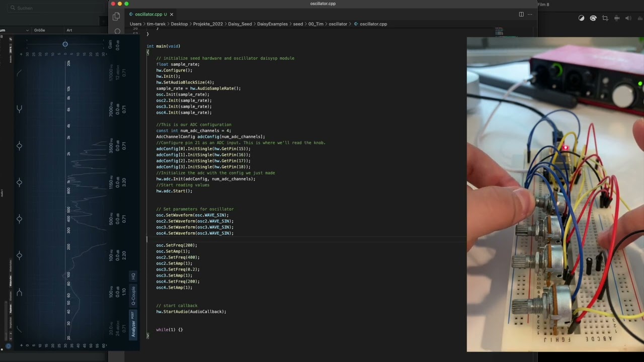Open iMovie cropping tool

tap(605, 18)
